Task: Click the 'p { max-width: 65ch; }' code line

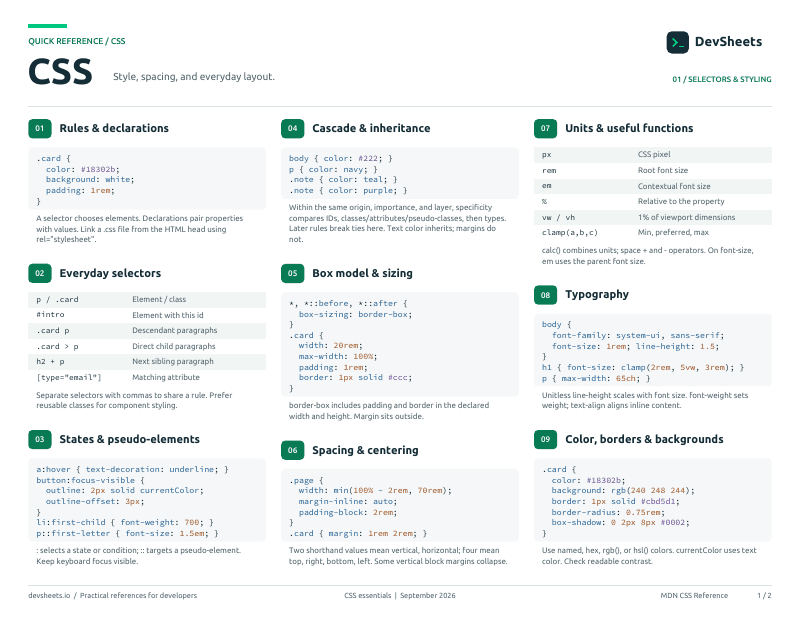Action: [x=596, y=379]
